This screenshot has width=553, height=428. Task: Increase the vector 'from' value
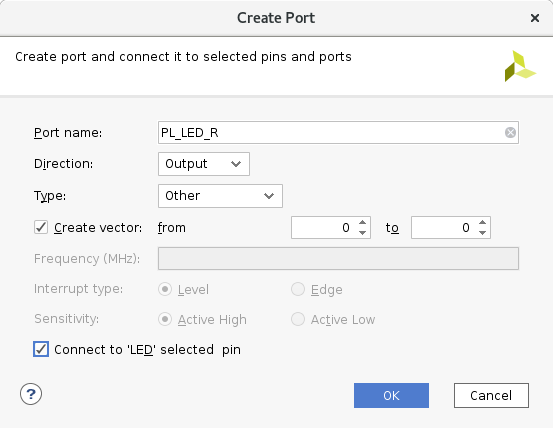click(362, 223)
